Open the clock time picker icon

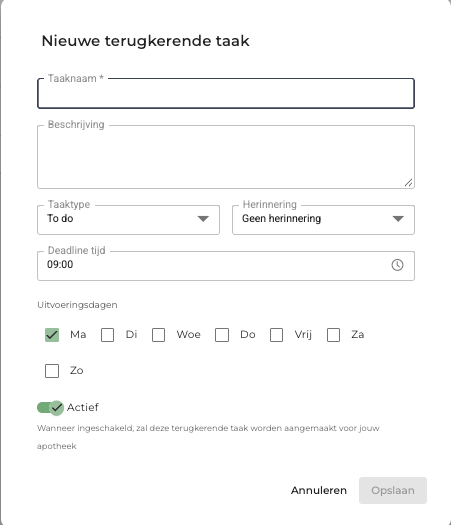click(x=397, y=265)
